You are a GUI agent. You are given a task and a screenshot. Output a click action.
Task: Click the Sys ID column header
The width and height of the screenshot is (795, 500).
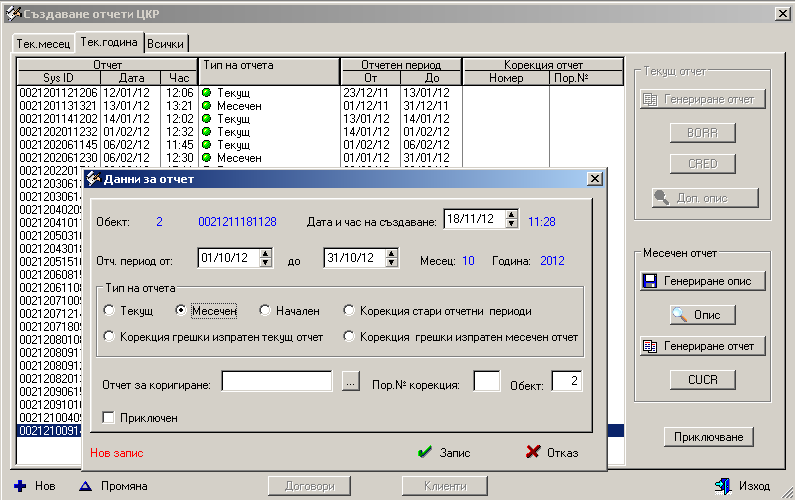pos(58,78)
